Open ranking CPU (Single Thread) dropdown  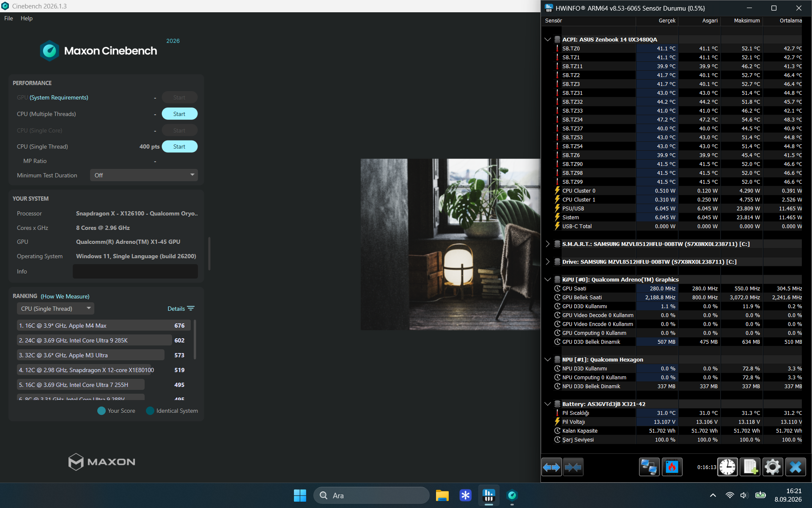(x=55, y=309)
